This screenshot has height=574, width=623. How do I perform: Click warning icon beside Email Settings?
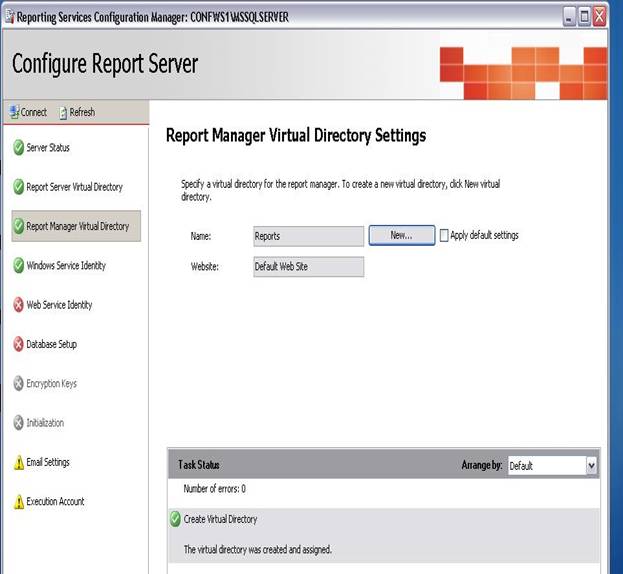(x=19, y=462)
